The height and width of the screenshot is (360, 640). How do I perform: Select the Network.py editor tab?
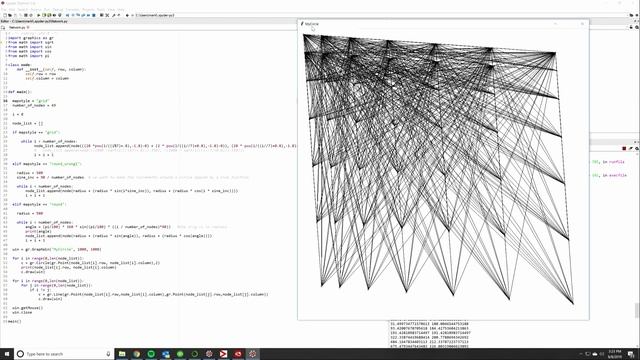(x=17, y=27)
